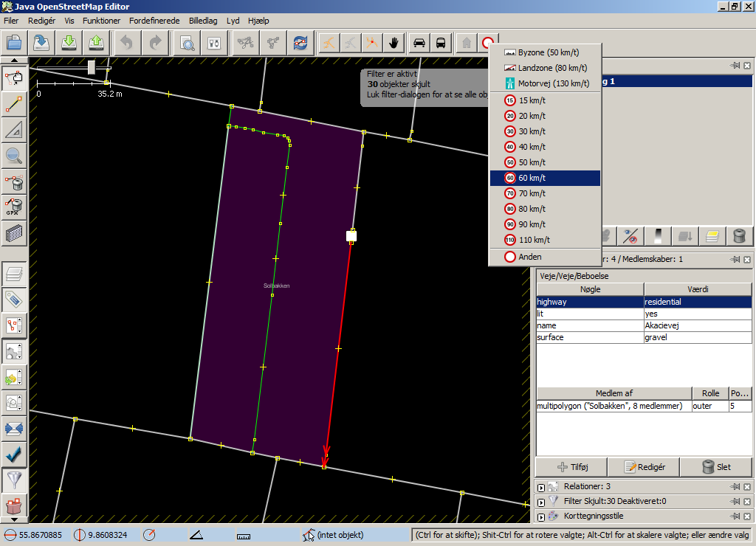The width and height of the screenshot is (756, 546).
Task: Click the download map data icon
Action: tap(69, 43)
